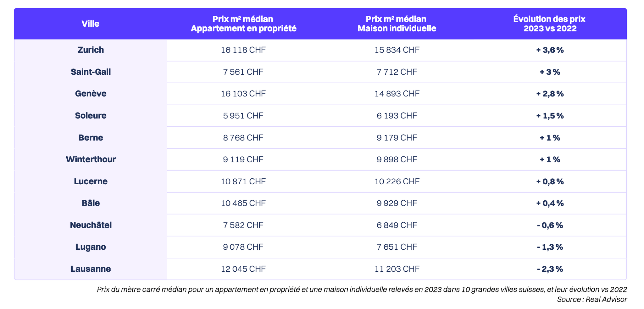
Task: Select the Saint-Gall row label
Action: [x=91, y=72]
